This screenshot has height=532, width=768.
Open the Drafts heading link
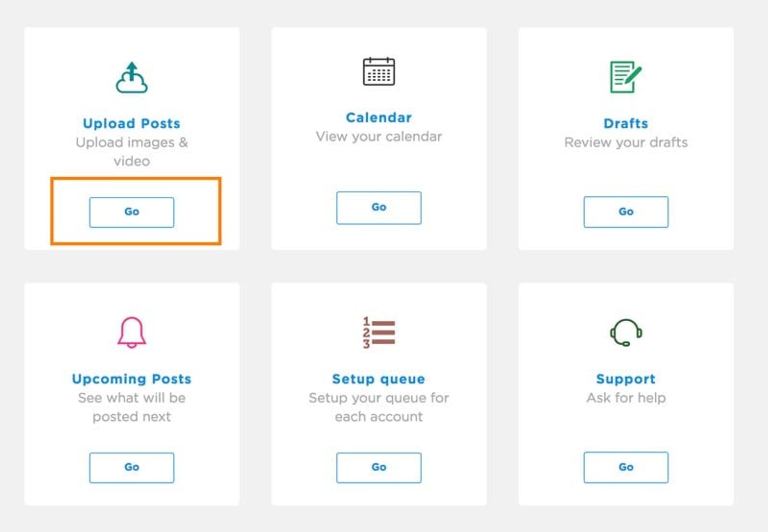[x=626, y=123]
